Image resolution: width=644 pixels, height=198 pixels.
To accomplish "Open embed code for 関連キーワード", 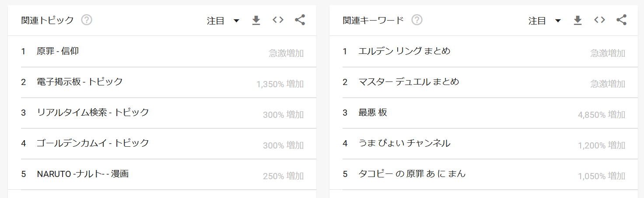I will click(x=599, y=20).
